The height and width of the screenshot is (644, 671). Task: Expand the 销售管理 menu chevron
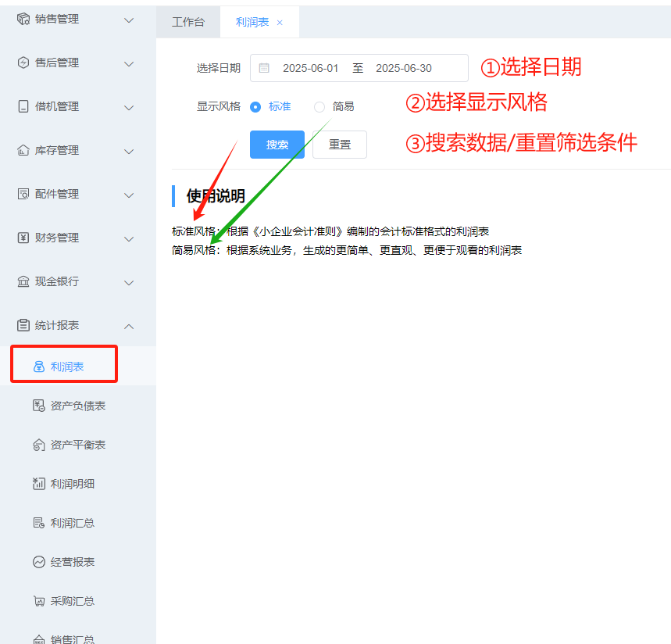point(129,20)
